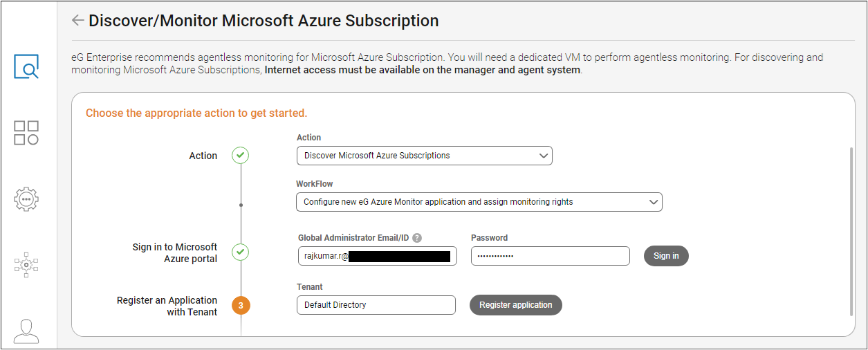Click help icon next to Global Administrator Email/ID
The height and width of the screenshot is (350, 868).
tap(417, 238)
